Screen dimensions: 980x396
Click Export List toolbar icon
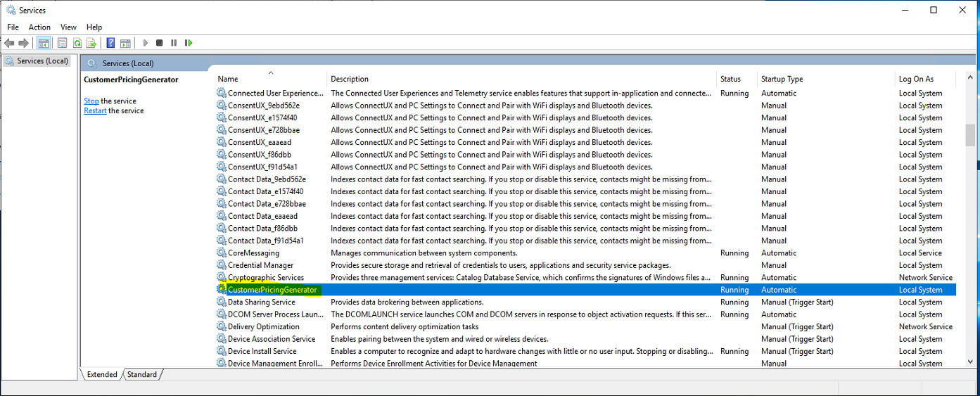91,43
